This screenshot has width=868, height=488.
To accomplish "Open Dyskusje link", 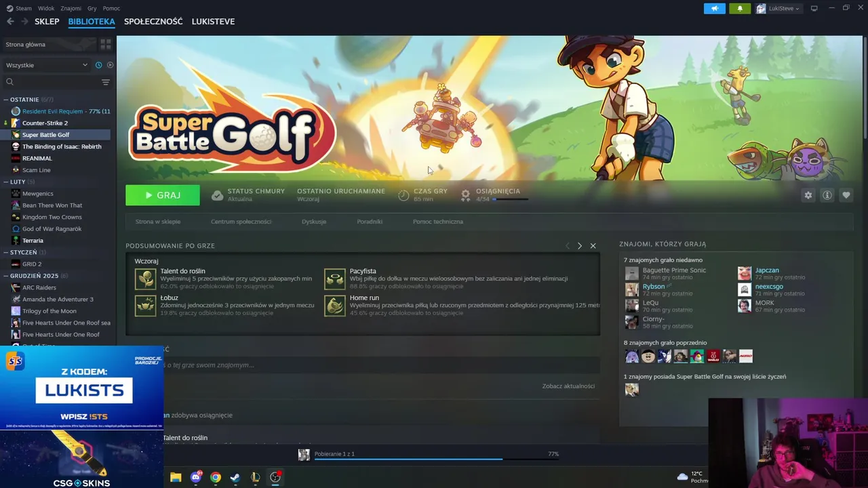I will click(314, 222).
